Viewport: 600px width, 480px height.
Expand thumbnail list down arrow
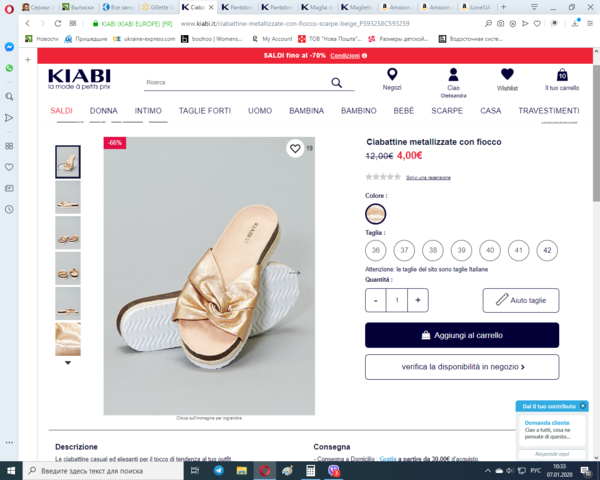point(68,362)
